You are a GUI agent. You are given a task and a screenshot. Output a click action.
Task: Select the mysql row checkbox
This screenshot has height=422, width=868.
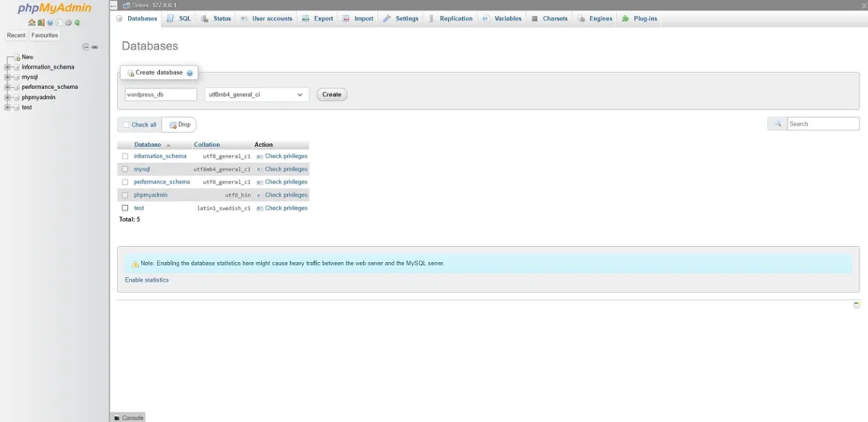click(x=125, y=169)
